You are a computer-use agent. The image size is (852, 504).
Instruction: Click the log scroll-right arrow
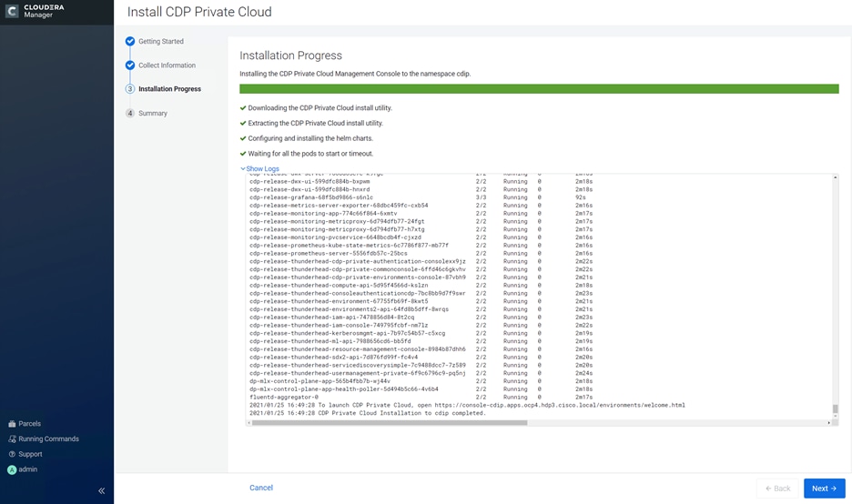click(829, 422)
